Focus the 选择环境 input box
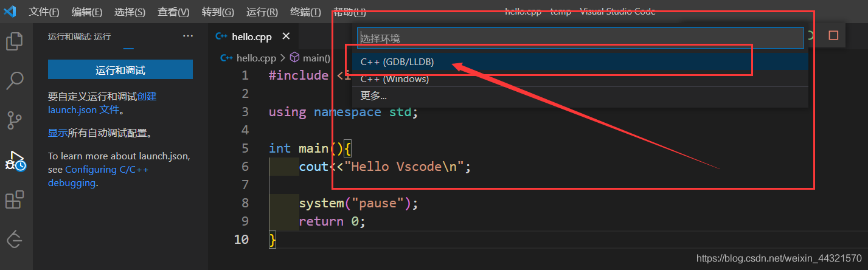 [580, 38]
